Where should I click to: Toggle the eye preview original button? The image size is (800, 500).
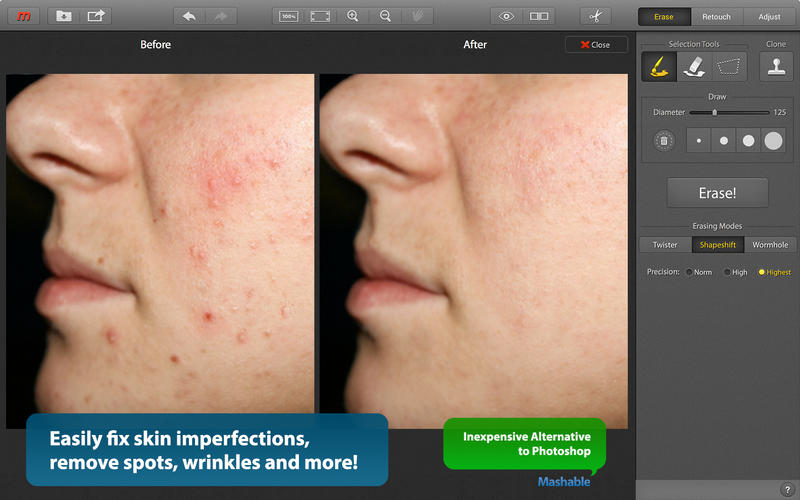coord(507,16)
